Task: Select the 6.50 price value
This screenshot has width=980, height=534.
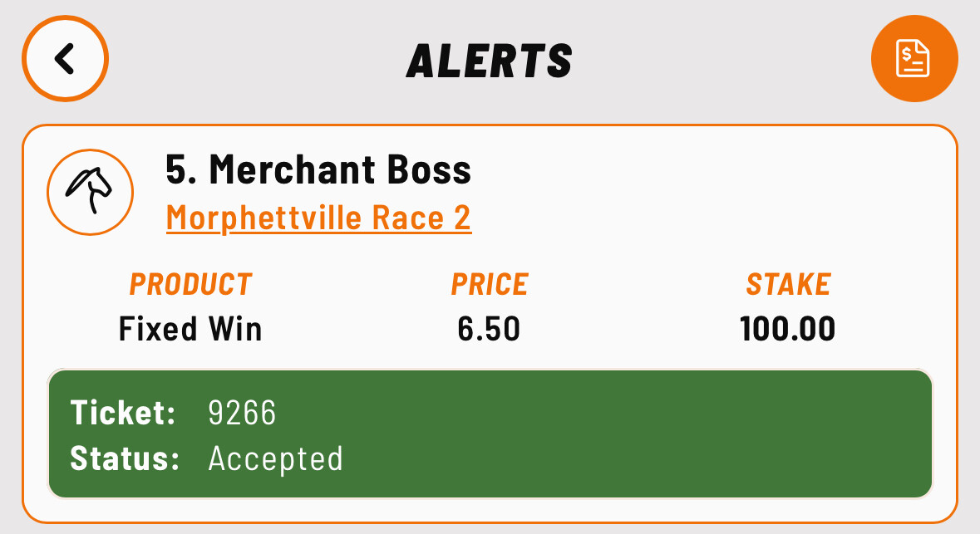Action: point(490,329)
